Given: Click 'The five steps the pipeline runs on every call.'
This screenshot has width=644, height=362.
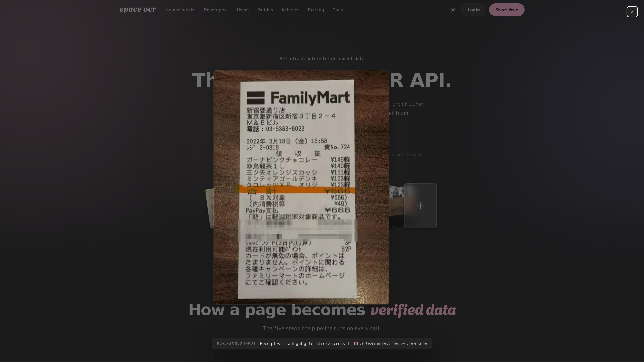Looking at the screenshot, I should coord(322,328).
